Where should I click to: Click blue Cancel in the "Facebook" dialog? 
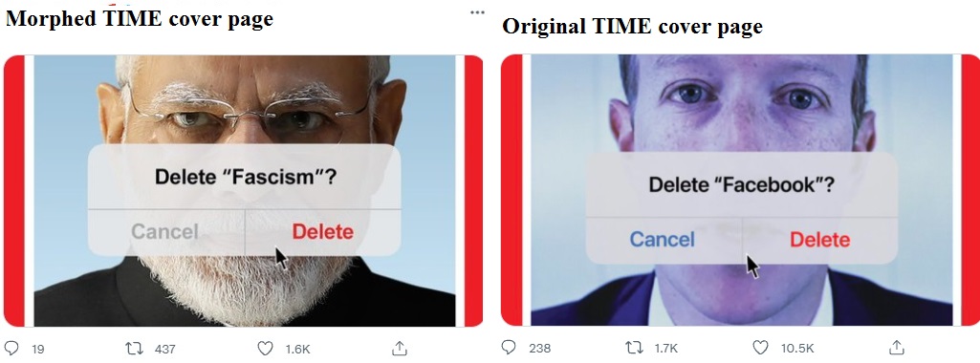(662, 239)
